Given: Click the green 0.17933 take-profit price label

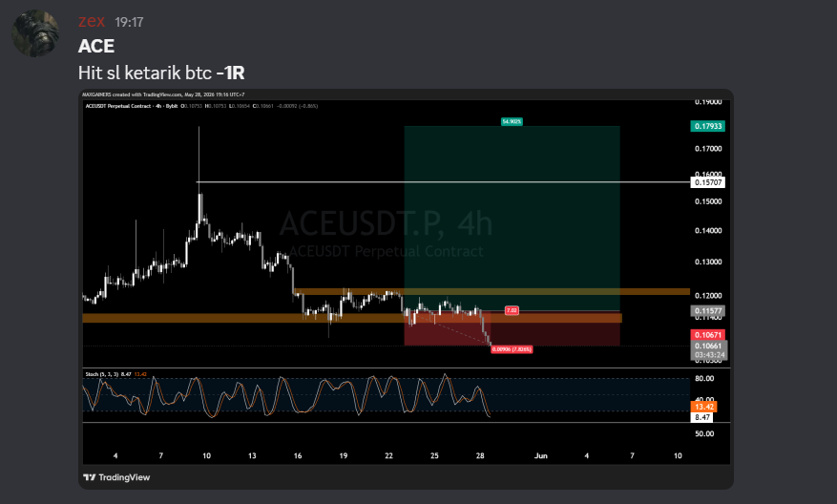Looking at the screenshot, I should (x=708, y=126).
